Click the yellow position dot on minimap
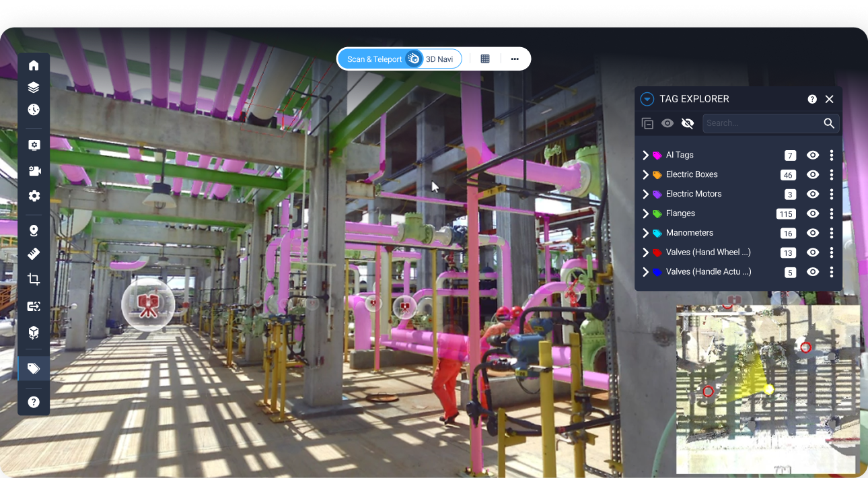This screenshot has height=478, width=868. pos(769,389)
